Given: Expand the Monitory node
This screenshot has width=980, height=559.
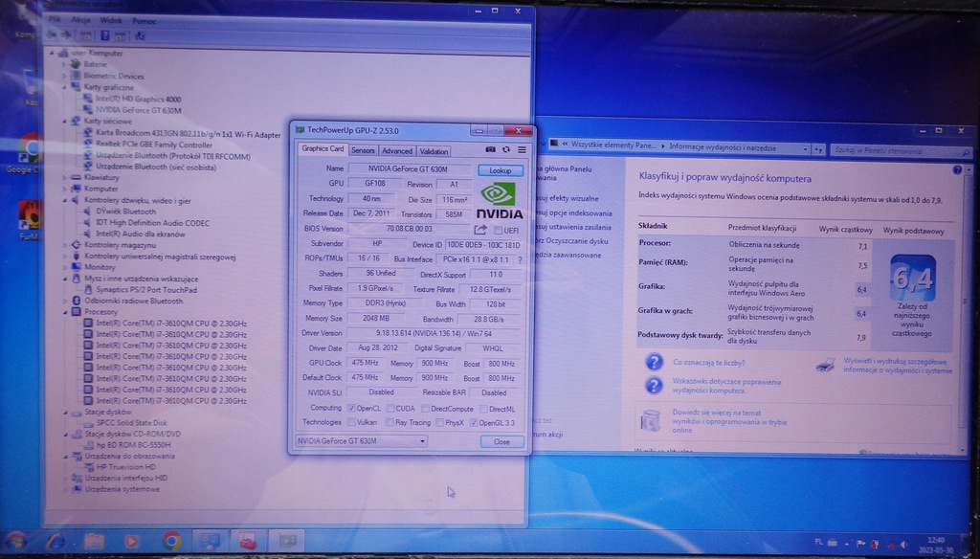Looking at the screenshot, I should 64,267.
